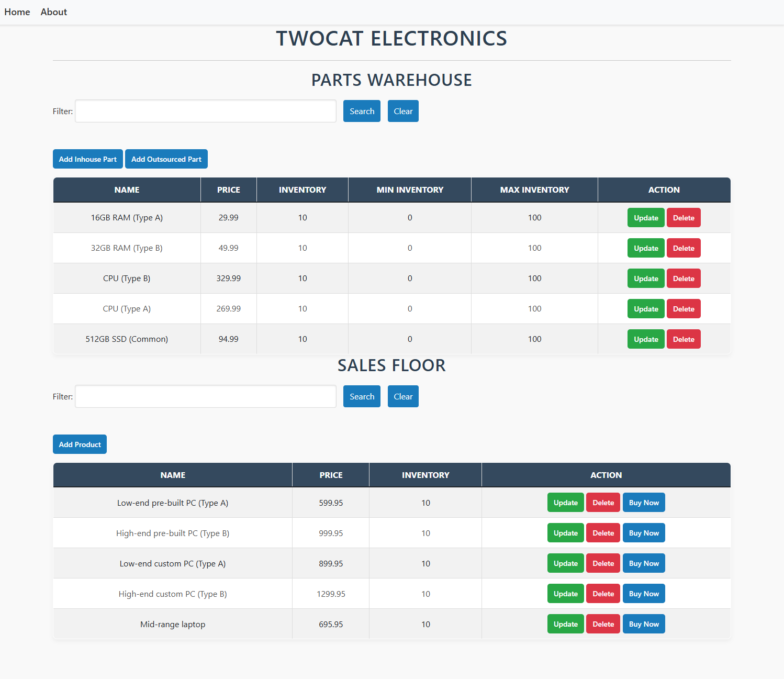Select the 32GB RAM (Type B) name cell
Image resolution: width=784 pixels, height=679 pixels.
(x=127, y=248)
